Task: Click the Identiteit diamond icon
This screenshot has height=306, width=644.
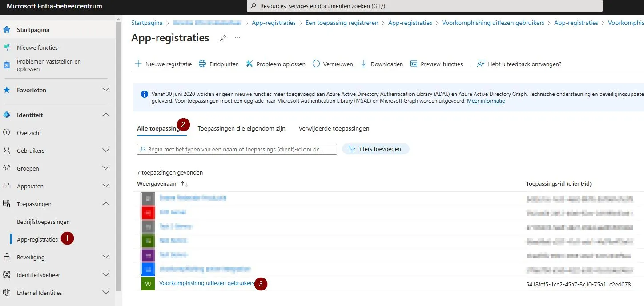Action: coord(7,115)
